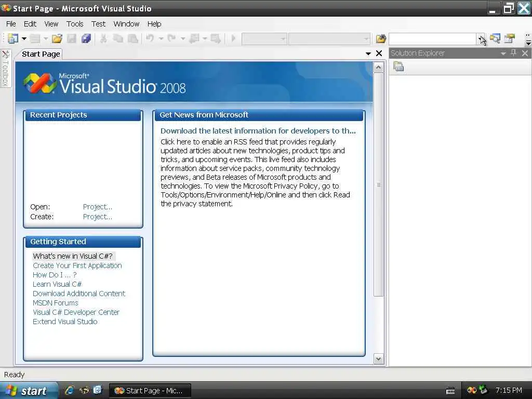The width and height of the screenshot is (532, 399).
Task: Click the Redo arrow icon
Action: (x=171, y=38)
